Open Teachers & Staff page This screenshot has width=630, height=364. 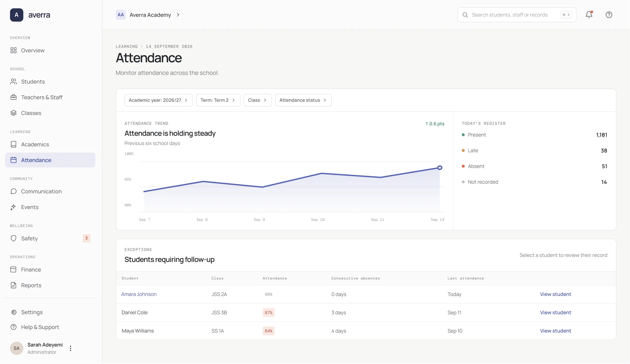tap(50, 97)
